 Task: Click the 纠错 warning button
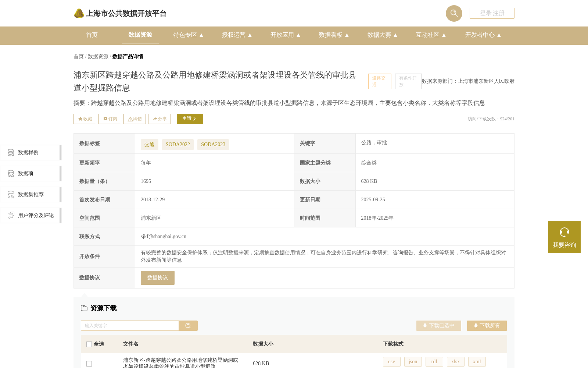click(x=135, y=119)
